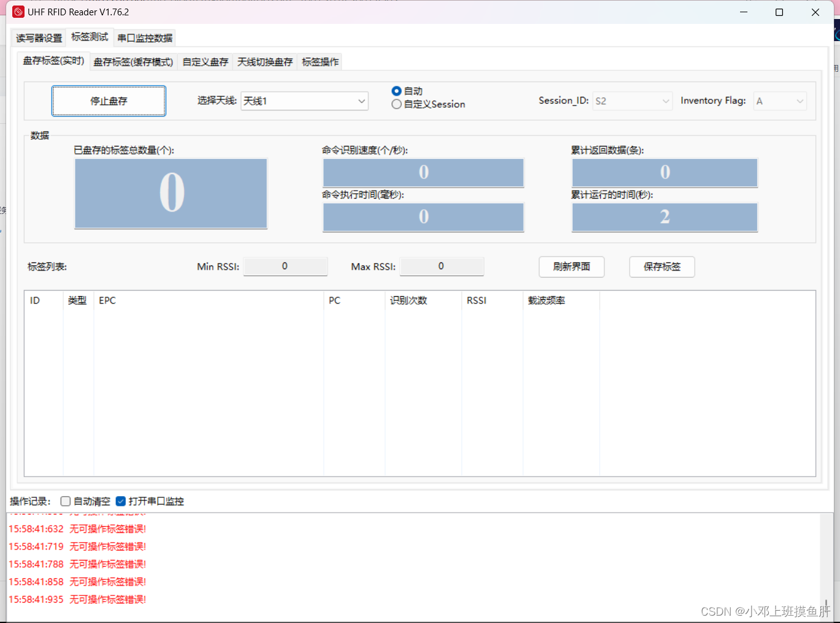Minimize the UHF RFID Reader window
840x623 pixels.
click(744, 12)
